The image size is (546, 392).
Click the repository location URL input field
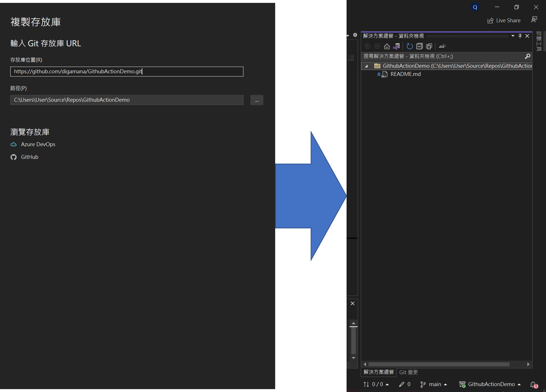127,71
